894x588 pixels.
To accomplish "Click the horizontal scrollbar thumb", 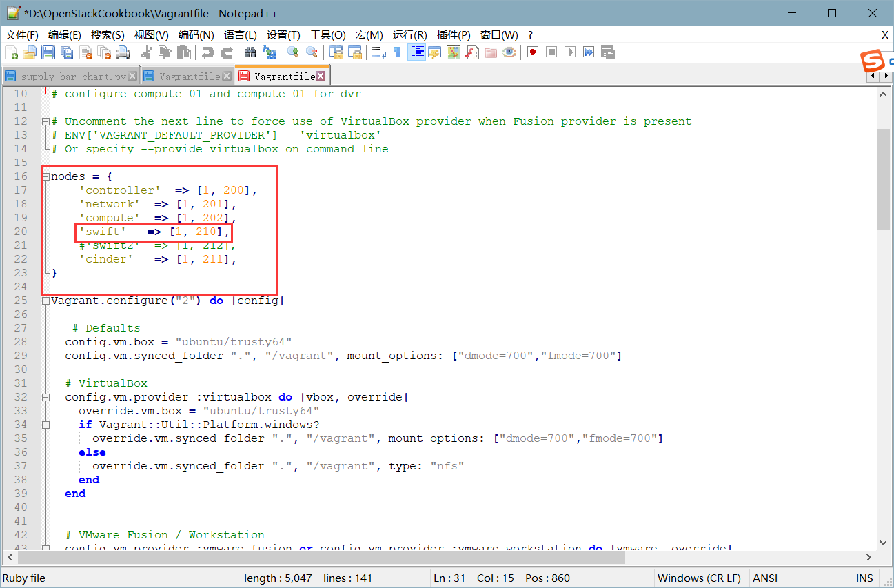I will [x=320, y=557].
